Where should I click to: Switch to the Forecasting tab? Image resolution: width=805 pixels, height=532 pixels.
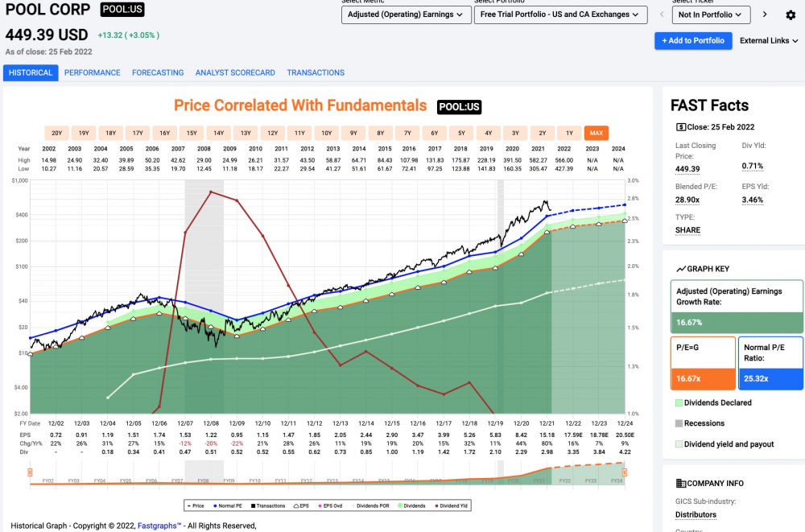(x=158, y=73)
